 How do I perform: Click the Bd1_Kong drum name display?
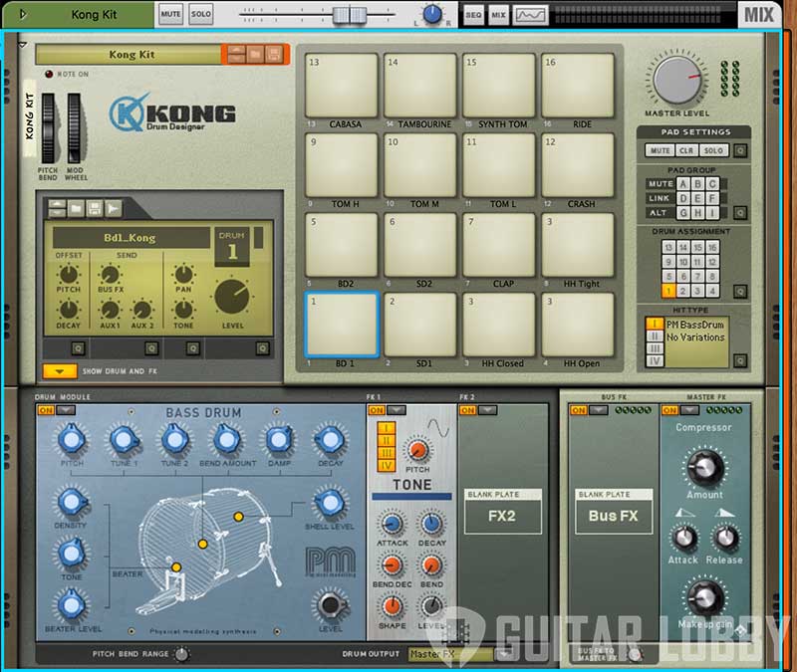(x=132, y=238)
